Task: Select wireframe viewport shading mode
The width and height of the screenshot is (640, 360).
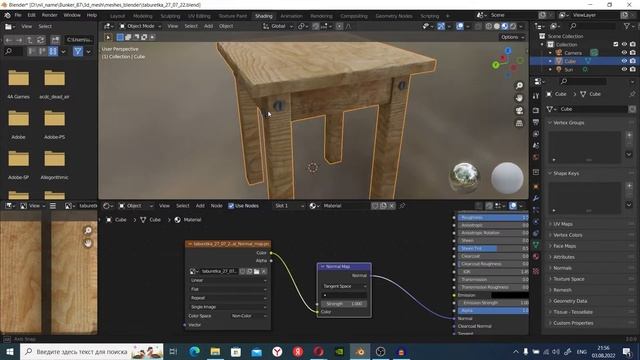Action: [489, 26]
